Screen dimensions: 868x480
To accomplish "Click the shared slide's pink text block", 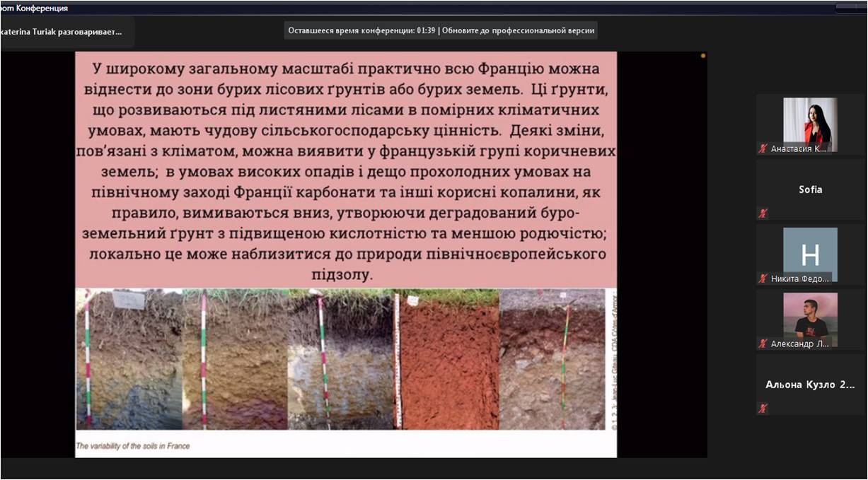I will (x=346, y=170).
